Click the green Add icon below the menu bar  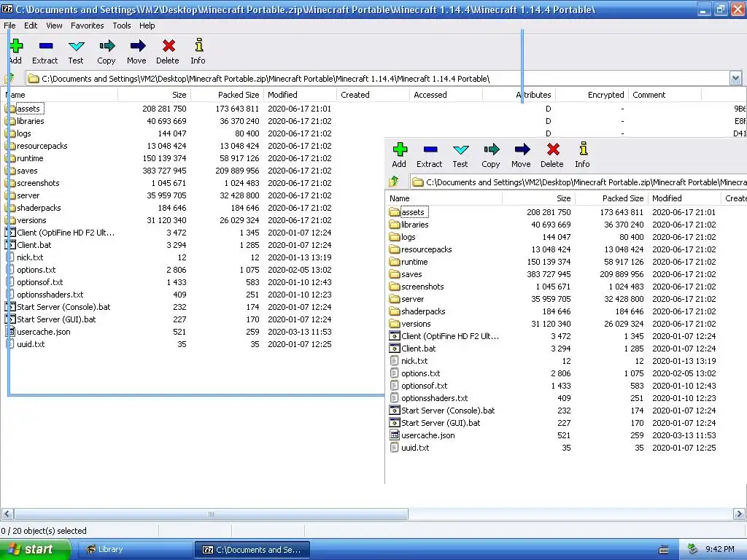click(x=16, y=46)
